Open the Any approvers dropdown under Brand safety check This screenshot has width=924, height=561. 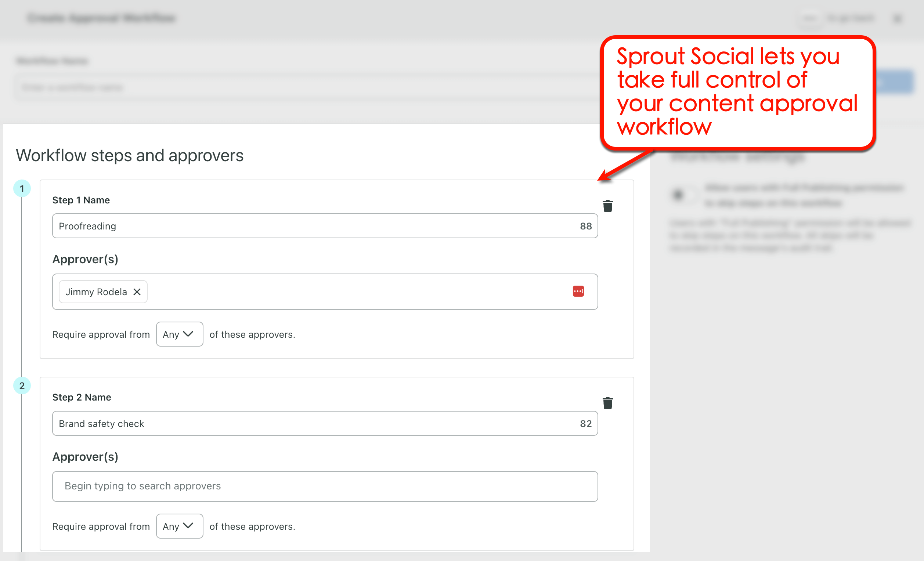click(179, 526)
